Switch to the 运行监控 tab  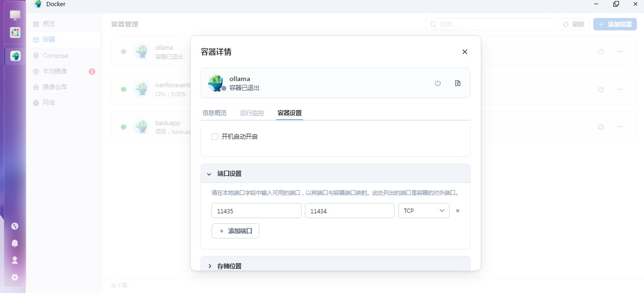(x=252, y=113)
